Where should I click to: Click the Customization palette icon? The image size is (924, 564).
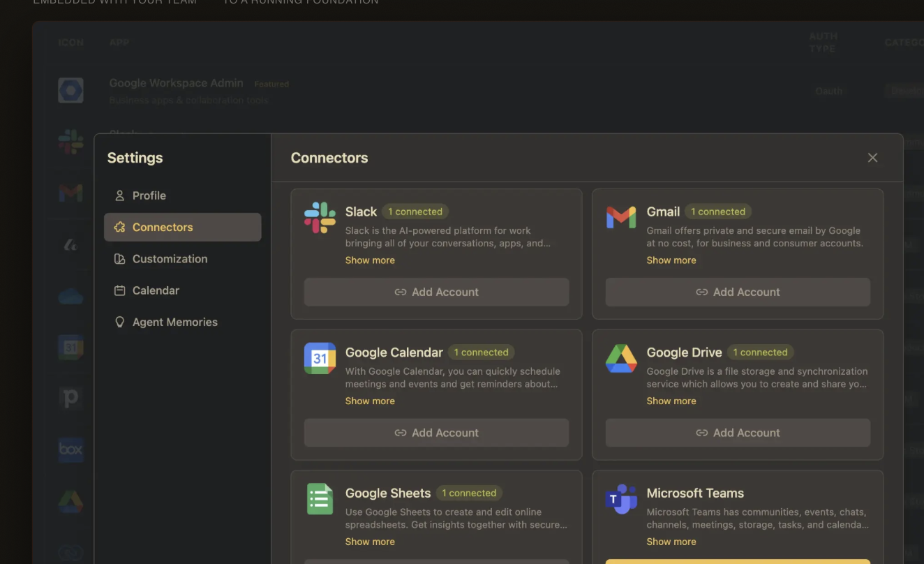[x=119, y=259]
